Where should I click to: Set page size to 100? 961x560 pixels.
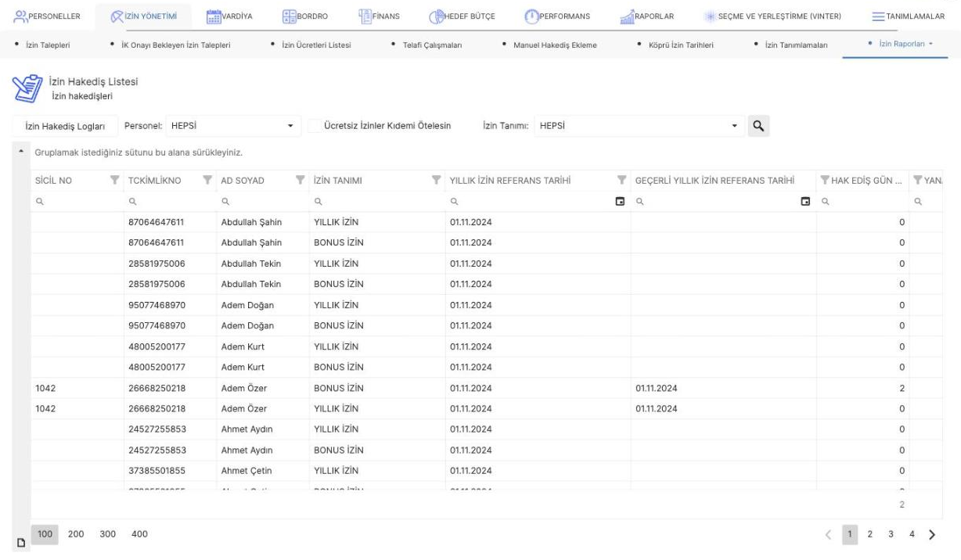pyautogui.click(x=45, y=533)
